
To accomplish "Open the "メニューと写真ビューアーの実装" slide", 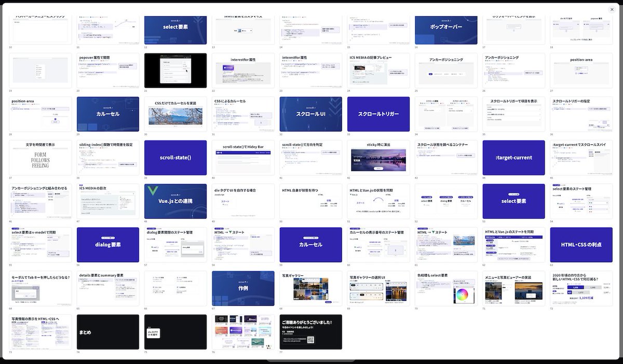I will pyautogui.click(x=514, y=288).
